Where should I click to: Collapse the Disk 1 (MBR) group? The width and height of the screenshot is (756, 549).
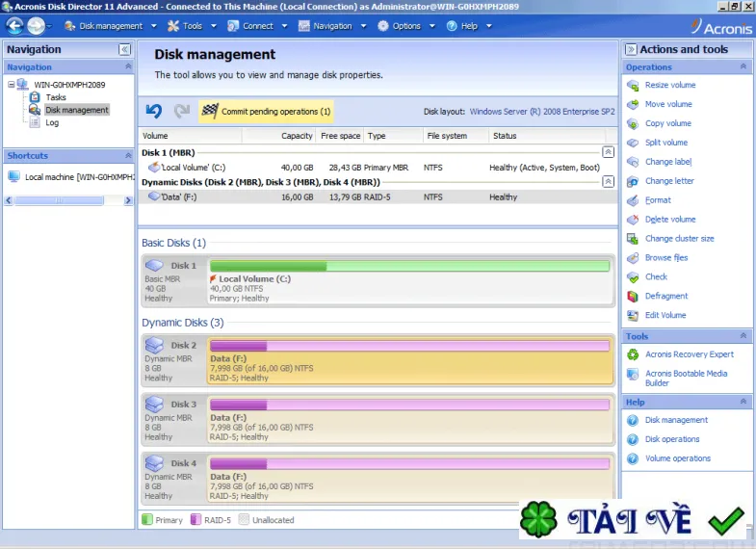[608, 152]
